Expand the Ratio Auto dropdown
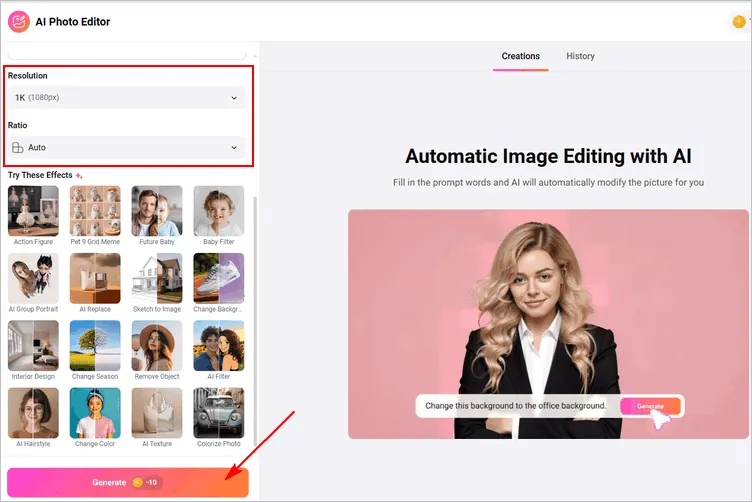The width and height of the screenshot is (752, 502). click(126, 147)
